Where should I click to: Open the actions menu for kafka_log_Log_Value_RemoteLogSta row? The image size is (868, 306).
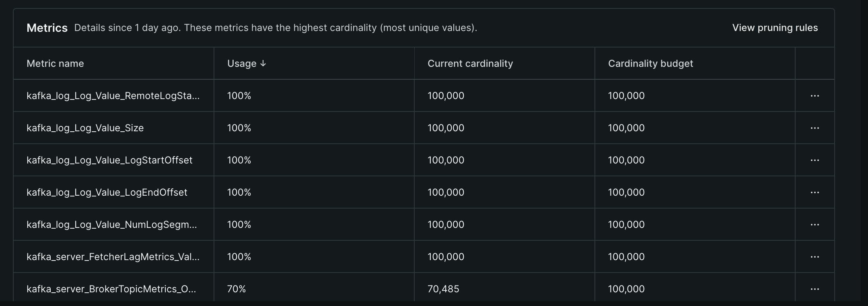click(x=815, y=95)
